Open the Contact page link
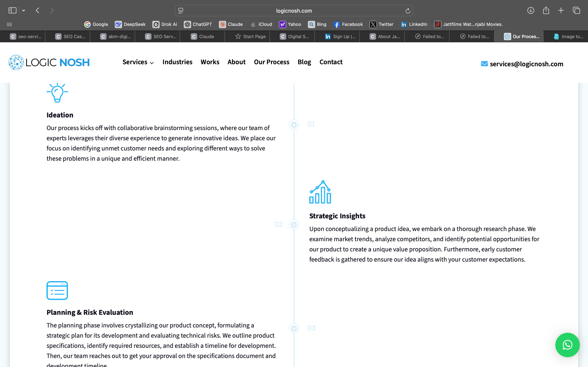 [x=331, y=62]
